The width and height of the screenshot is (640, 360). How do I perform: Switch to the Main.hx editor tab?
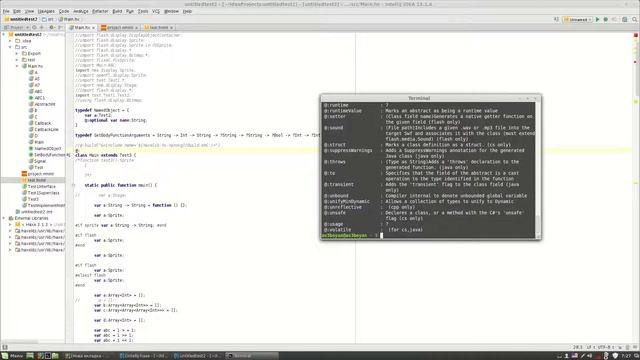[x=82, y=27]
